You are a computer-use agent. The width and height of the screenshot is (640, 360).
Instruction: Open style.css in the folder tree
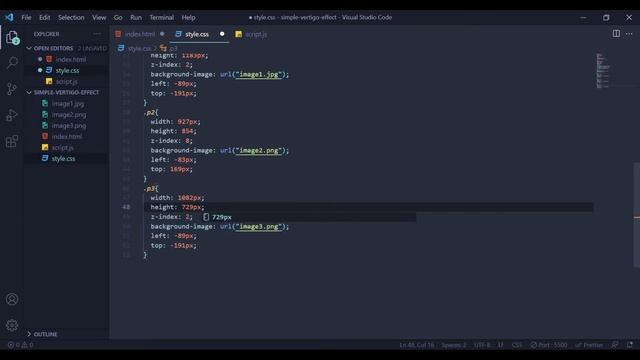point(63,159)
